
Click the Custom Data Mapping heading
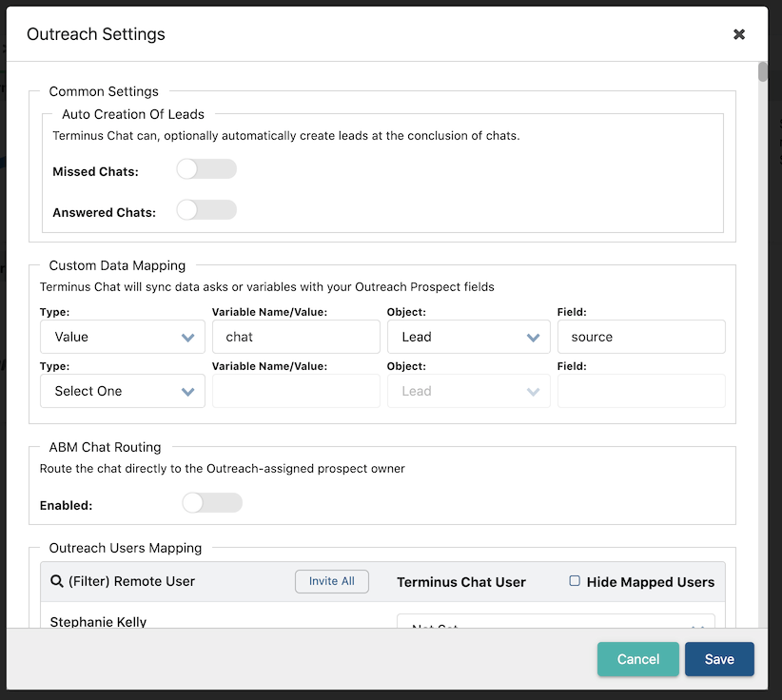pos(117,265)
